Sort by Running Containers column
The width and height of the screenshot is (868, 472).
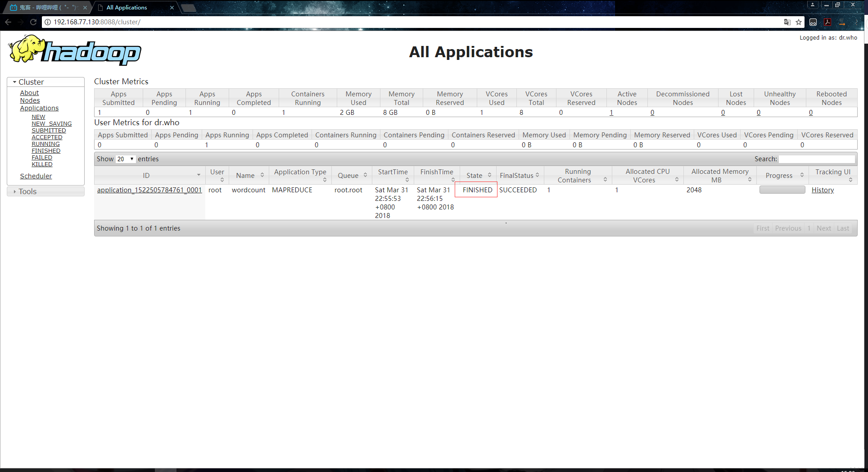(x=578, y=175)
